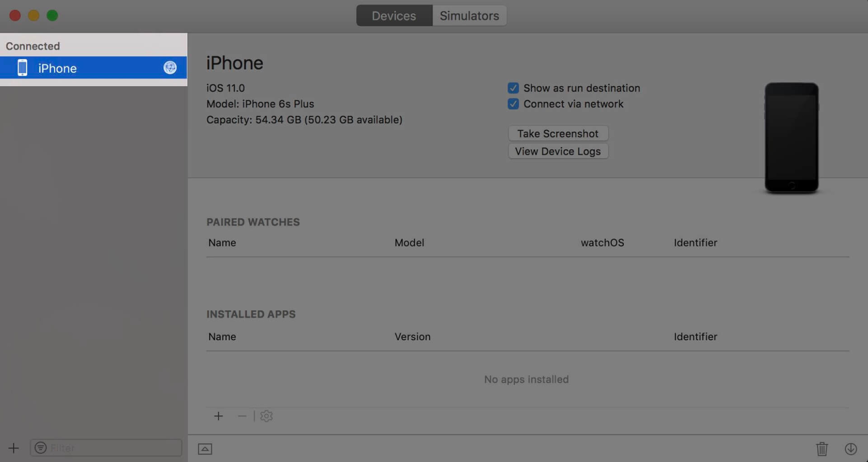Switch to the Devices tab
This screenshot has width=868, height=462.
(x=394, y=16)
